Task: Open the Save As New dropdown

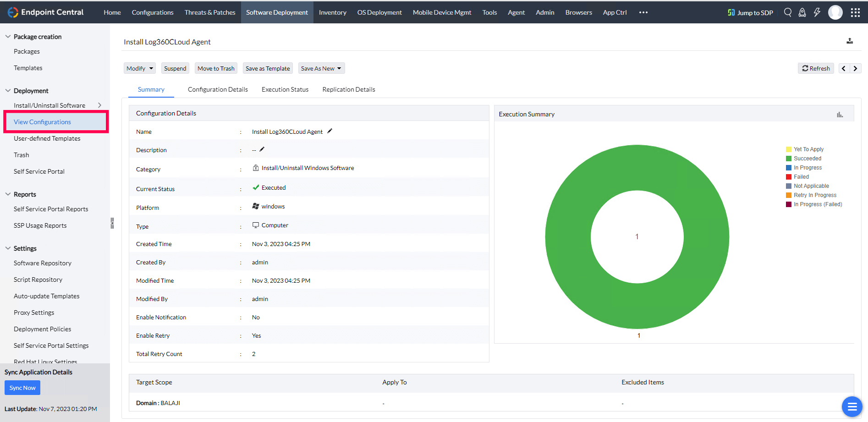Action: 321,68
